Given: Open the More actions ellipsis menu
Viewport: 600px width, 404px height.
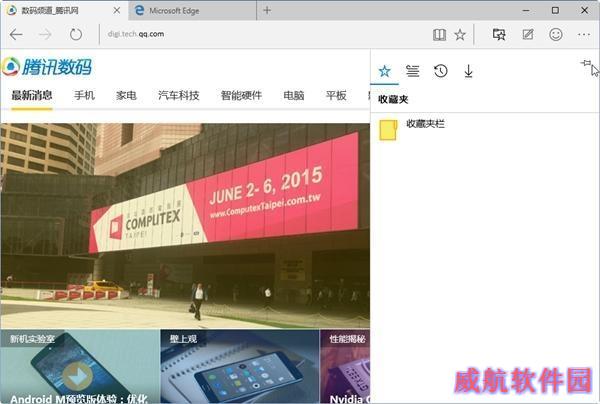Looking at the screenshot, I should [584, 34].
